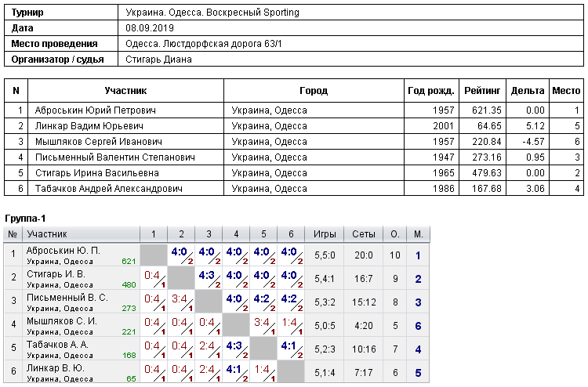Click birth year 2001
Viewport: 588px width, 387px height.
[x=444, y=126]
